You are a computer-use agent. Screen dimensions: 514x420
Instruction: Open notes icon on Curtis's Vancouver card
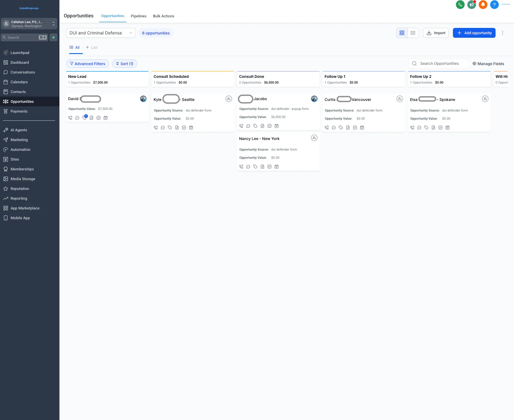pos(348,128)
